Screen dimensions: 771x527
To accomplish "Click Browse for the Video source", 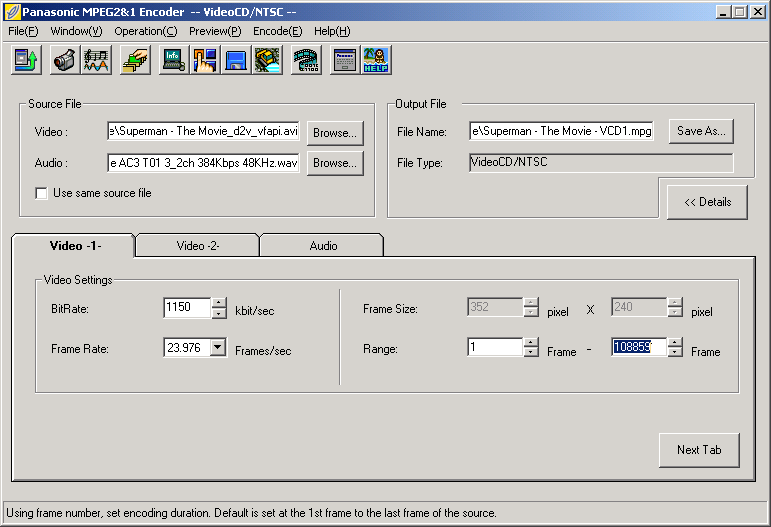I will (x=335, y=133).
